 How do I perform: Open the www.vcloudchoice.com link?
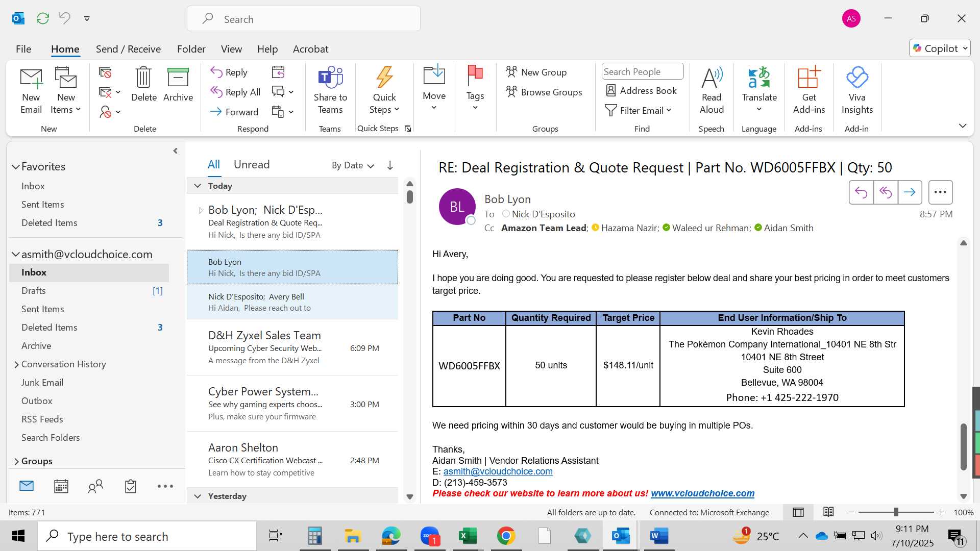click(702, 493)
